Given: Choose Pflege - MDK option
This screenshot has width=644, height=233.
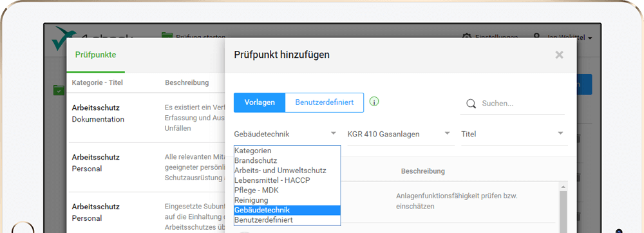Looking at the screenshot, I should [x=287, y=191].
